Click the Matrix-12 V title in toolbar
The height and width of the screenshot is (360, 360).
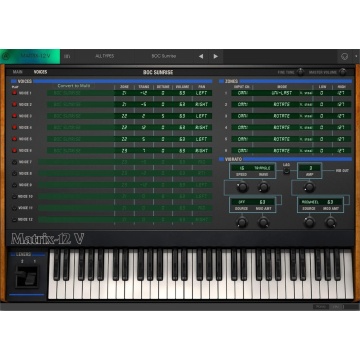pos(35,56)
